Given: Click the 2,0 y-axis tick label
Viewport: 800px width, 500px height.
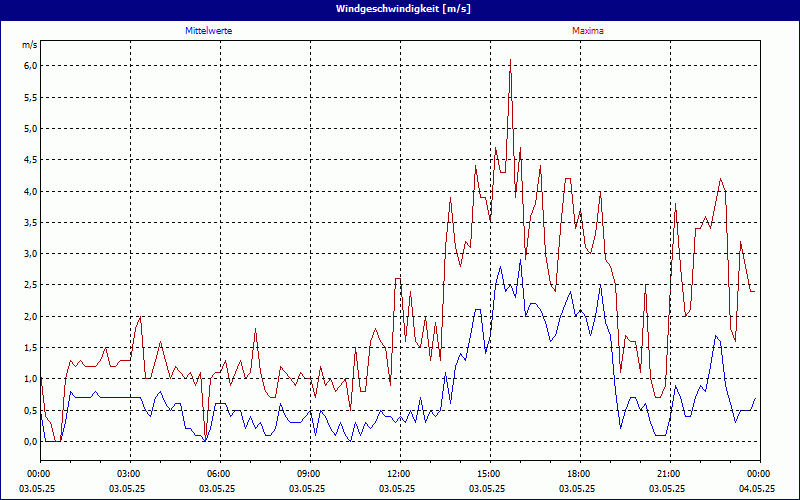Looking at the screenshot, I should click(30, 316).
